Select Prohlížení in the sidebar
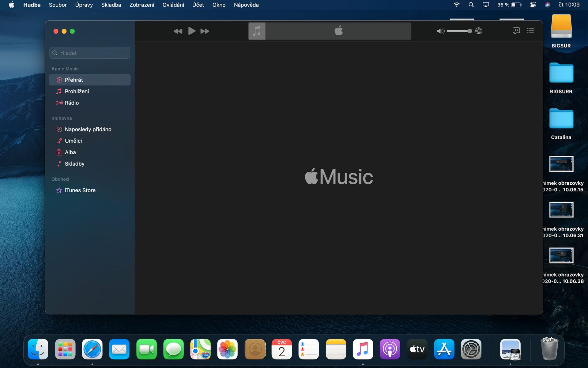The height and width of the screenshot is (368, 588). [77, 91]
